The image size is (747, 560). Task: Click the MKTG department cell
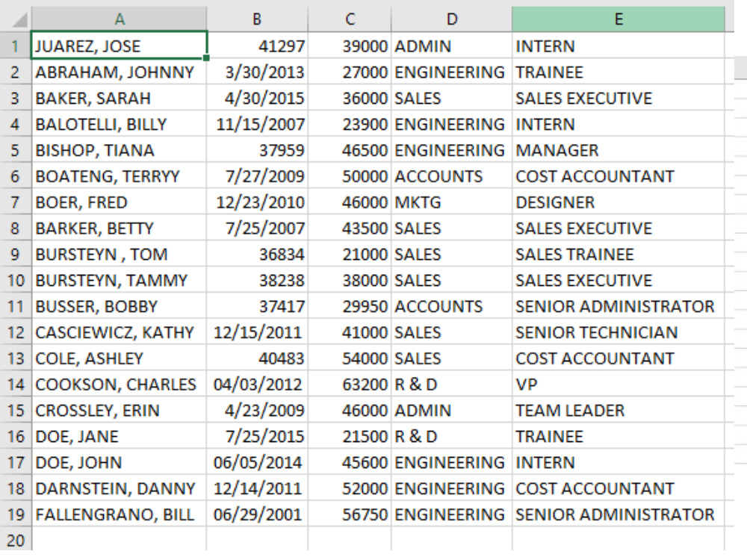(452, 202)
